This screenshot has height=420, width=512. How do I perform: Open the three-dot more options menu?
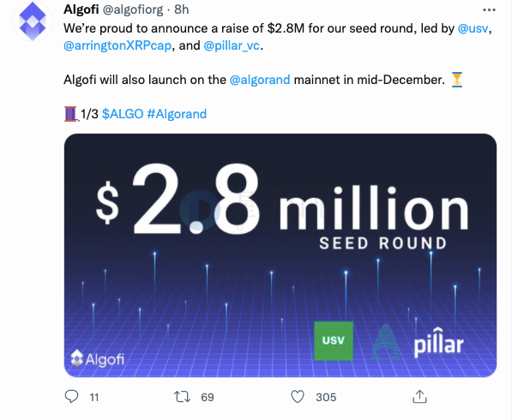click(489, 10)
